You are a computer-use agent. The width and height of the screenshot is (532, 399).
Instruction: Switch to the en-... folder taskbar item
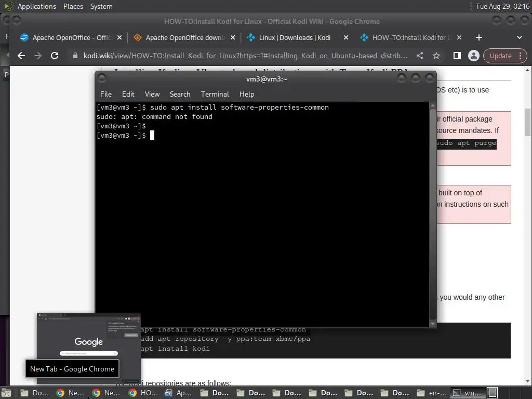point(432,393)
